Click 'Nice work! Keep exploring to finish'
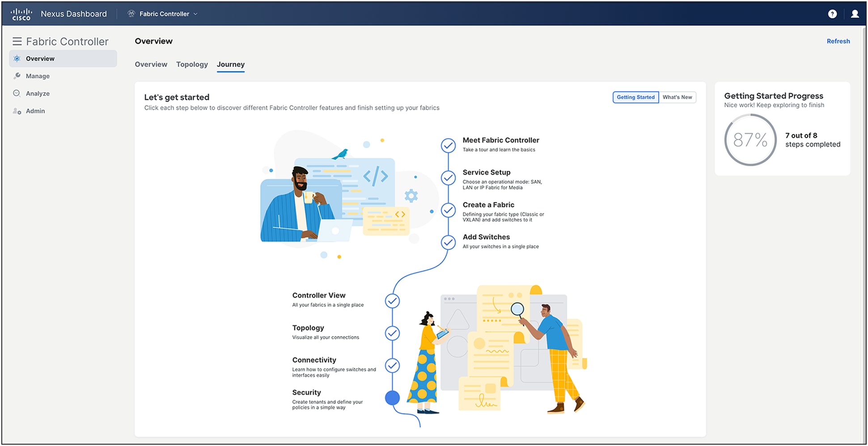 [774, 105]
